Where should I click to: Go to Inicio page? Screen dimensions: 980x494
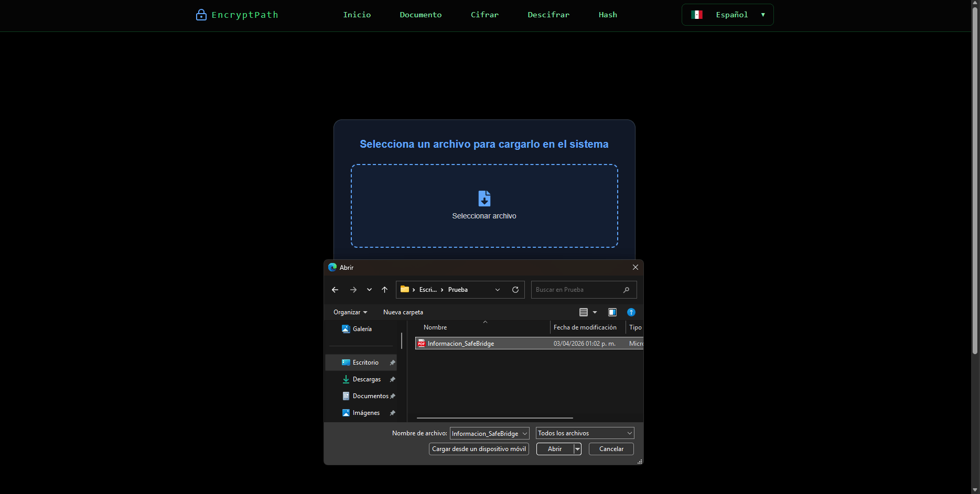(x=357, y=15)
